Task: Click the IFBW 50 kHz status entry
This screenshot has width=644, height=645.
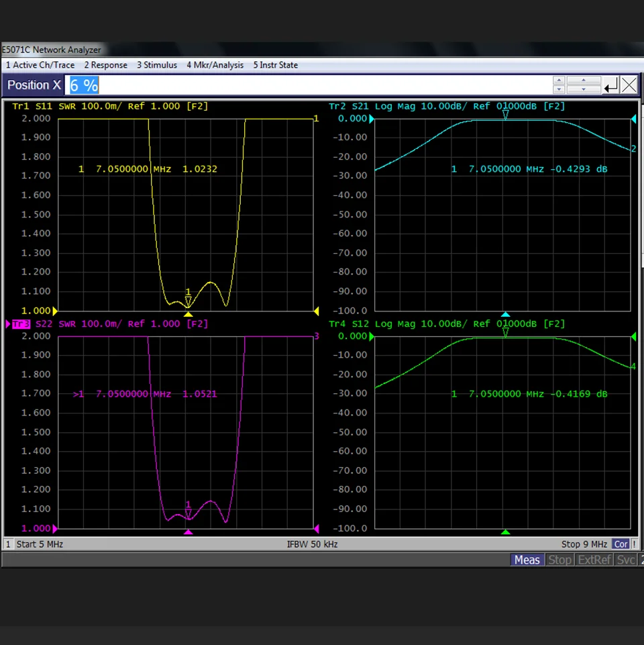Action: point(312,544)
